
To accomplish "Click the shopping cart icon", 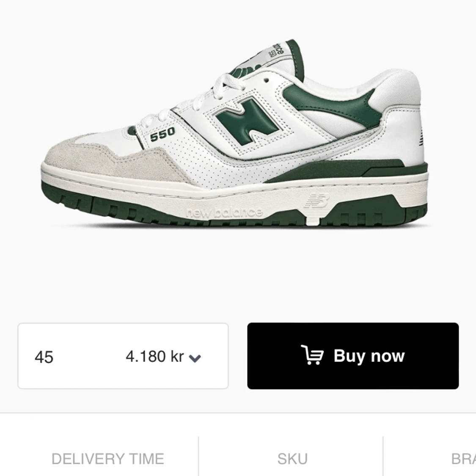I will [312, 355].
